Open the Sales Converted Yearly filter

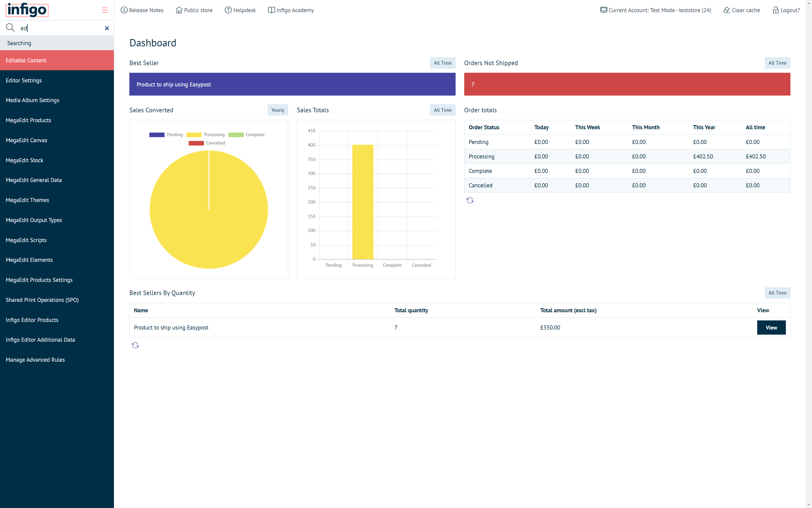(x=278, y=110)
